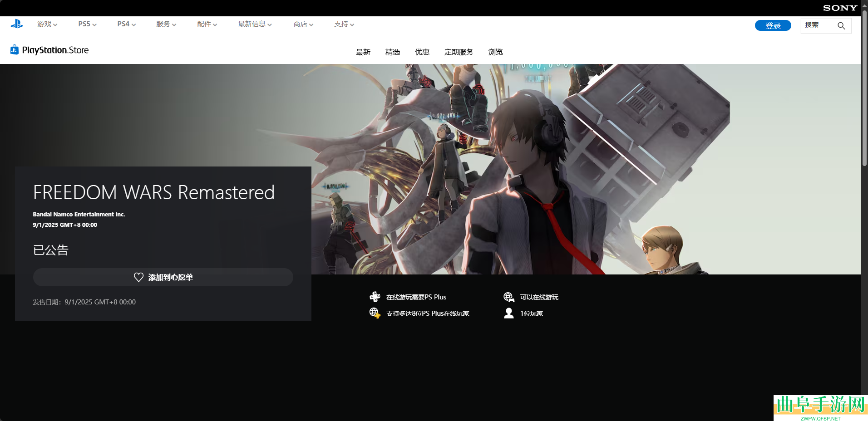
Task: Expand the 商店 dropdown menu
Action: 303,24
